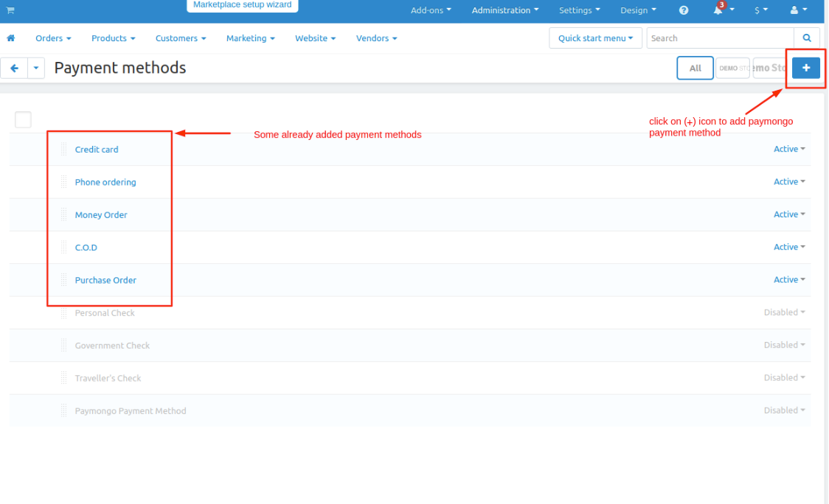Open the Administration menu
Image resolution: width=829 pixels, height=504 pixels.
[x=505, y=10]
